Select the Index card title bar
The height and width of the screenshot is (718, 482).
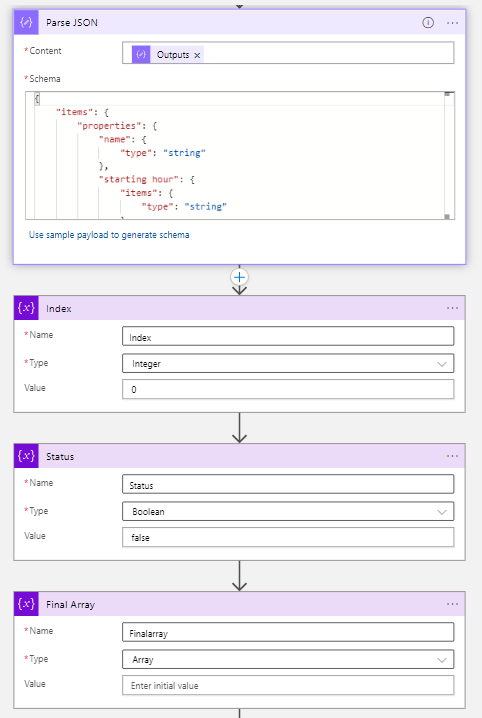pos(239,308)
